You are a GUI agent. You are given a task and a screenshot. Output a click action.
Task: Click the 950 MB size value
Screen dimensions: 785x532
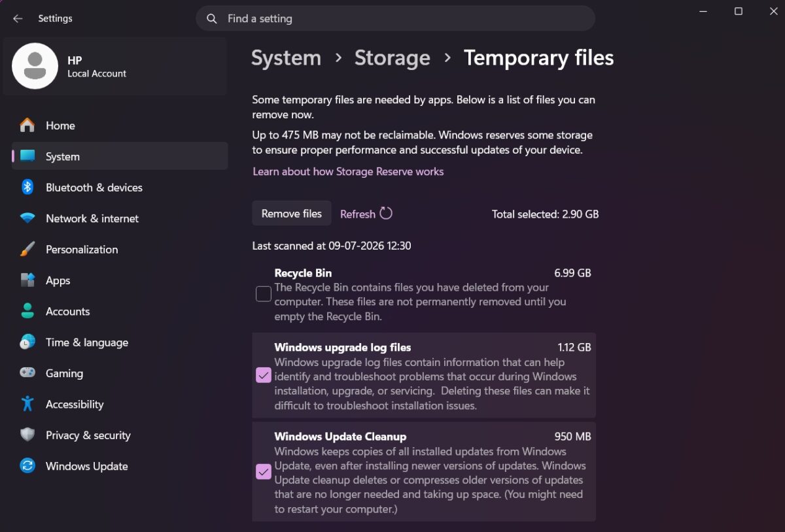[x=573, y=437]
